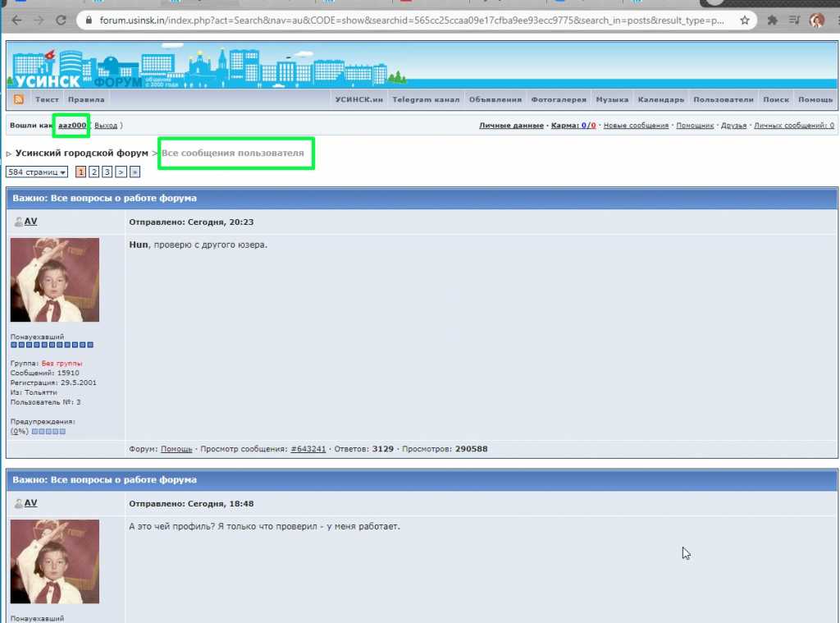Click the RSS feed icon
The image size is (840, 623).
(x=18, y=99)
